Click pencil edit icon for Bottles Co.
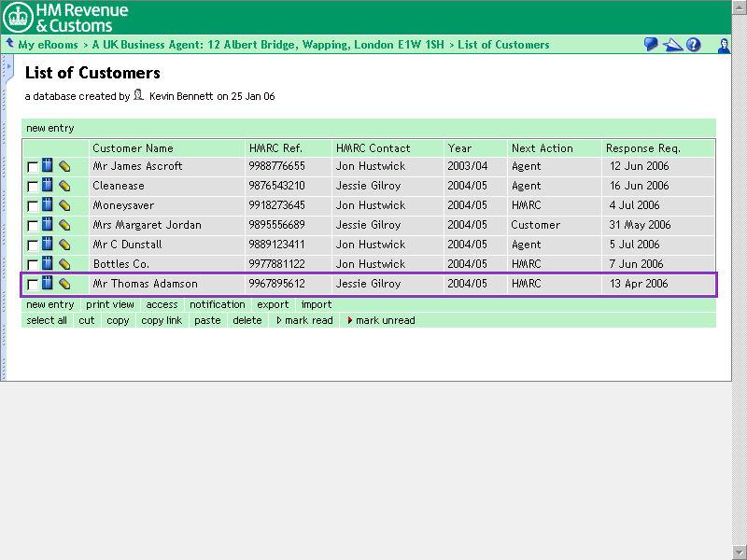747x560 pixels. (x=64, y=264)
